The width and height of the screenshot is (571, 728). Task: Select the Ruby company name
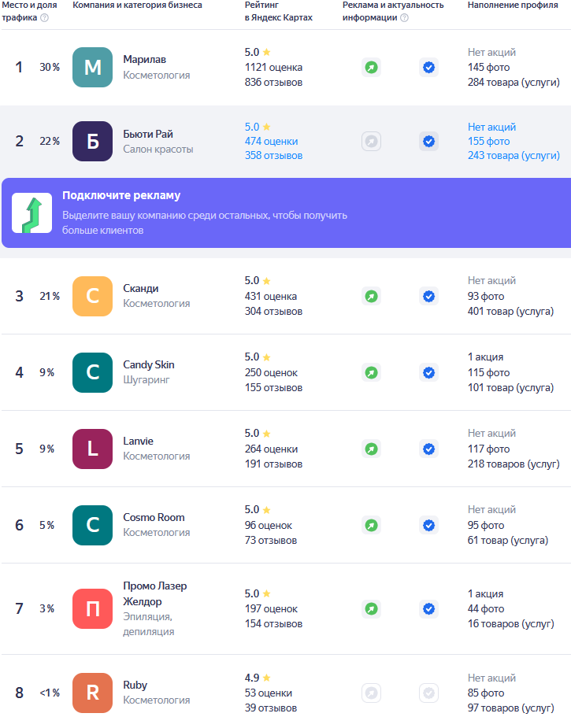pos(135,686)
